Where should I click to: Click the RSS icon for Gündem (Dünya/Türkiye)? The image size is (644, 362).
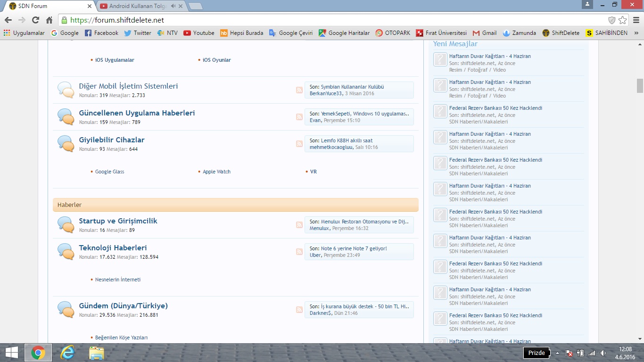coord(299,310)
